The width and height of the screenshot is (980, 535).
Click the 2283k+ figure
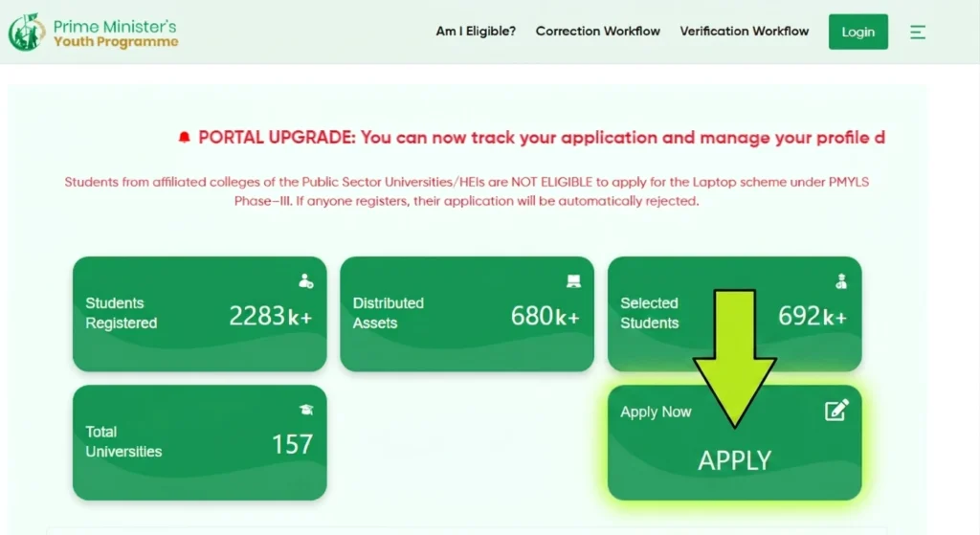coord(271,316)
